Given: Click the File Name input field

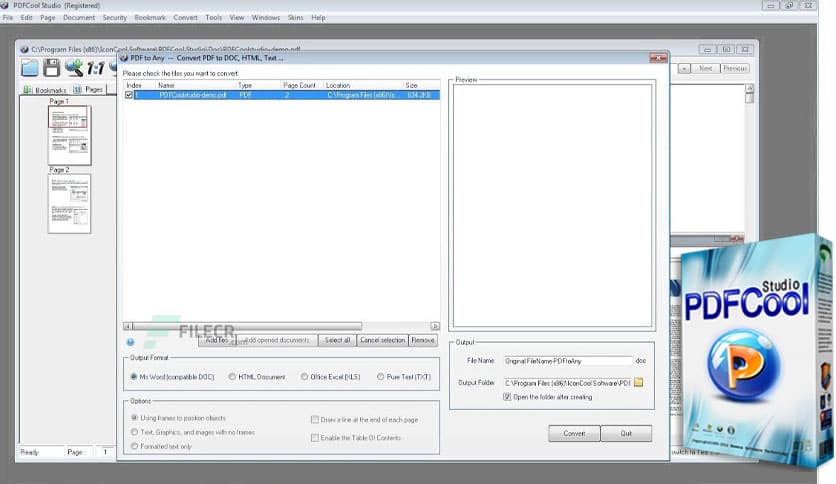Looking at the screenshot, I should (x=568, y=361).
